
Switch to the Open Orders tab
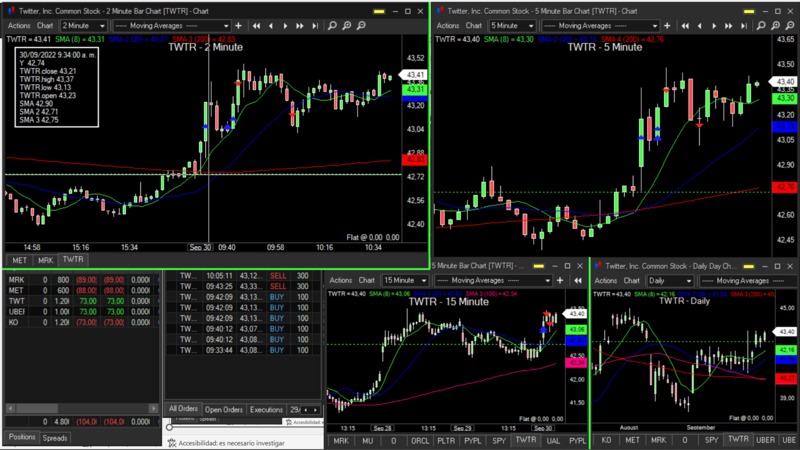(224, 410)
